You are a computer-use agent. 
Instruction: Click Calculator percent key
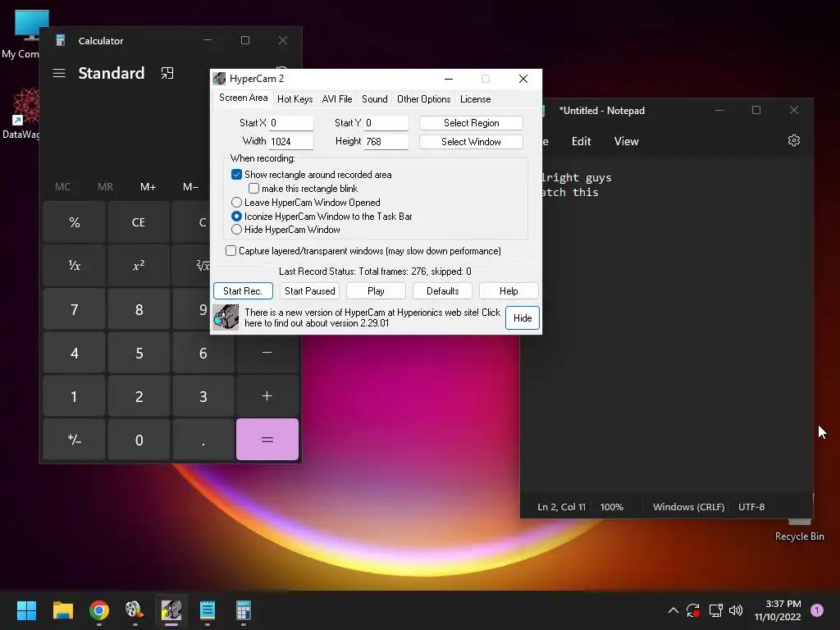pyautogui.click(x=75, y=222)
